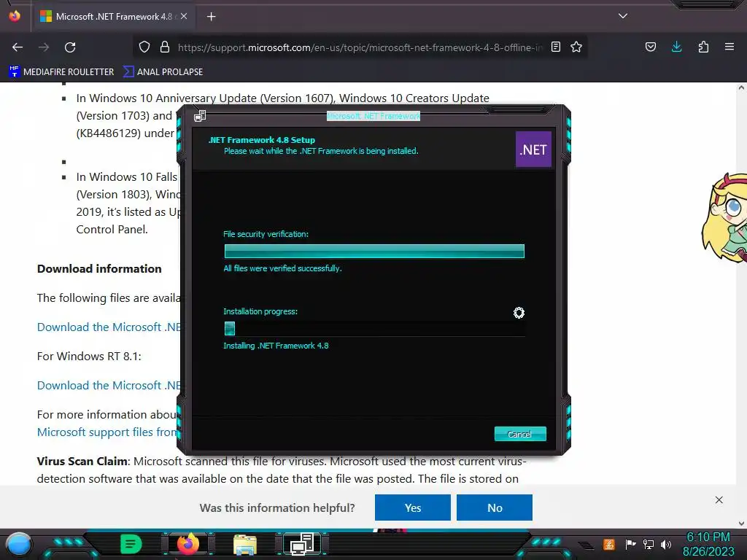The image size is (747, 560).
Task: Answer No to helpful survey
Action: click(495, 507)
